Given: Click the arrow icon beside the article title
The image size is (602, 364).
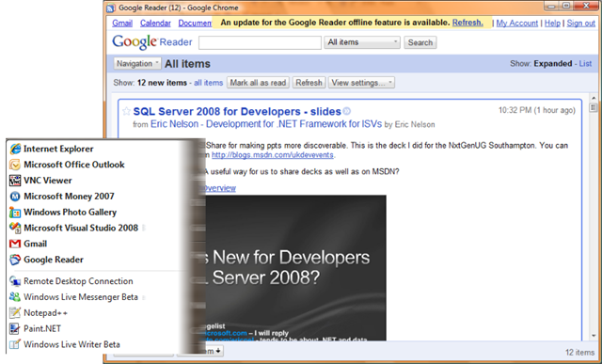Looking at the screenshot, I should (x=347, y=111).
